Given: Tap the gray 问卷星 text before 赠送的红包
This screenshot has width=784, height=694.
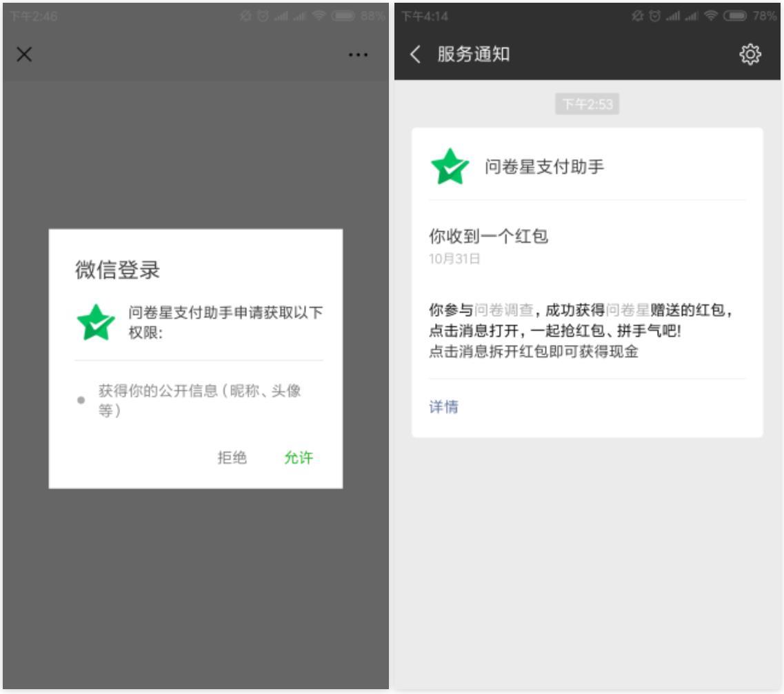Looking at the screenshot, I should click(x=627, y=310).
